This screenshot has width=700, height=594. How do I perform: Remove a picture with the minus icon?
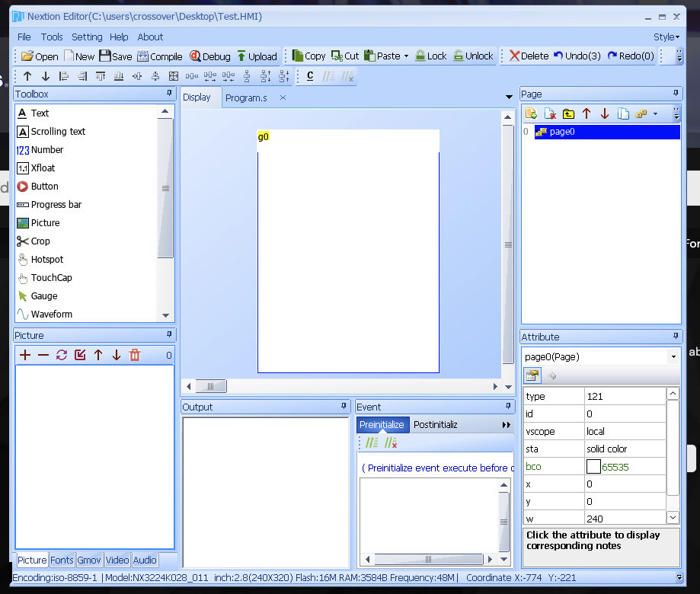[x=43, y=355]
